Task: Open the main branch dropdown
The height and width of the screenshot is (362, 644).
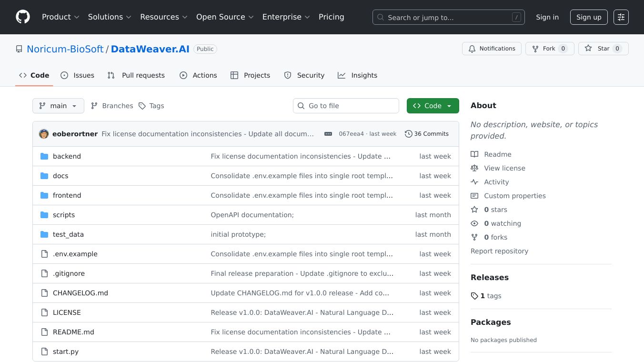Action: tap(58, 106)
